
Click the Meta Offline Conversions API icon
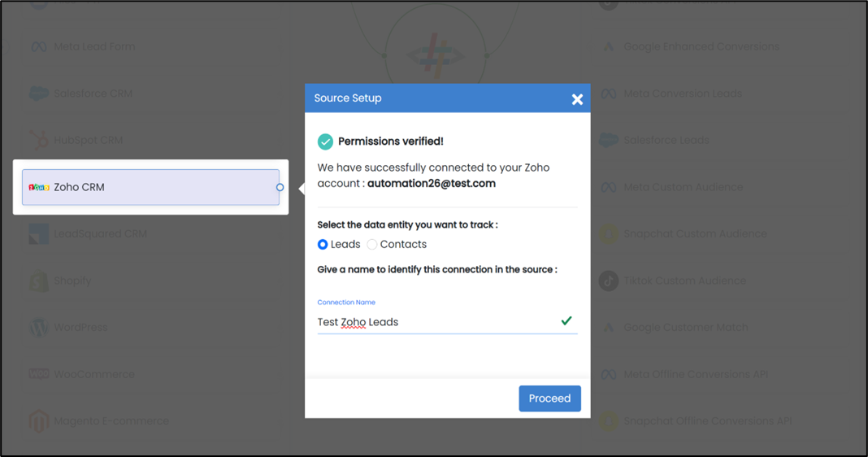click(x=609, y=374)
